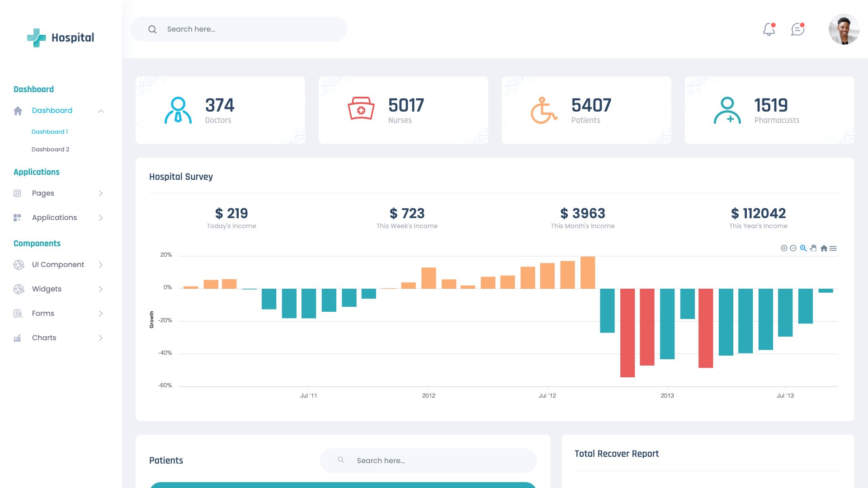Select Dashboard 1 in the sidebar

(x=49, y=131)
